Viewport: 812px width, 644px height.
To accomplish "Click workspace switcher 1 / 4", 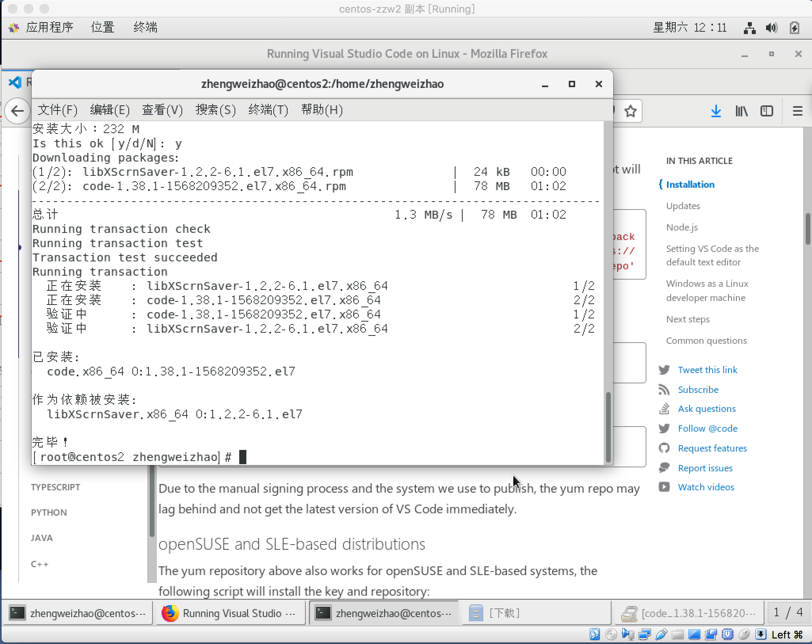I will coord(788,613).
